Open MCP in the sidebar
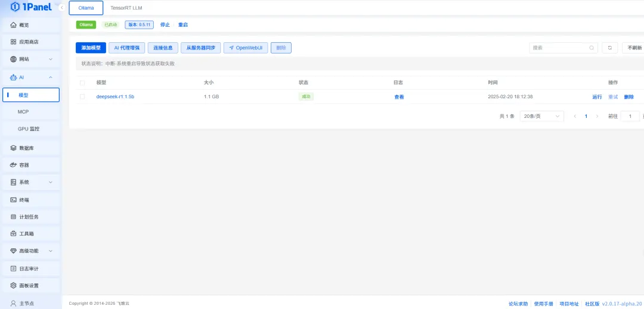The image size is (644, 309). tap(31, 112)
